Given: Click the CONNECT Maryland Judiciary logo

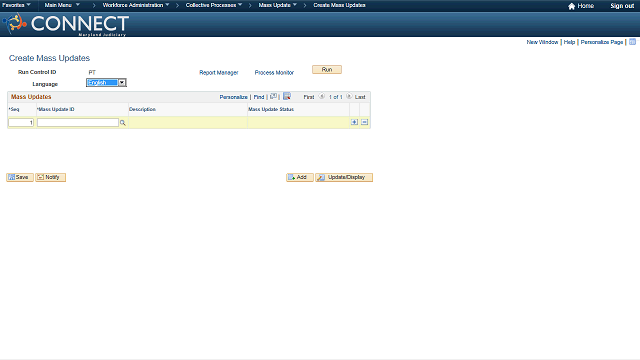Looking at the screenshot, I should point(66,24).
